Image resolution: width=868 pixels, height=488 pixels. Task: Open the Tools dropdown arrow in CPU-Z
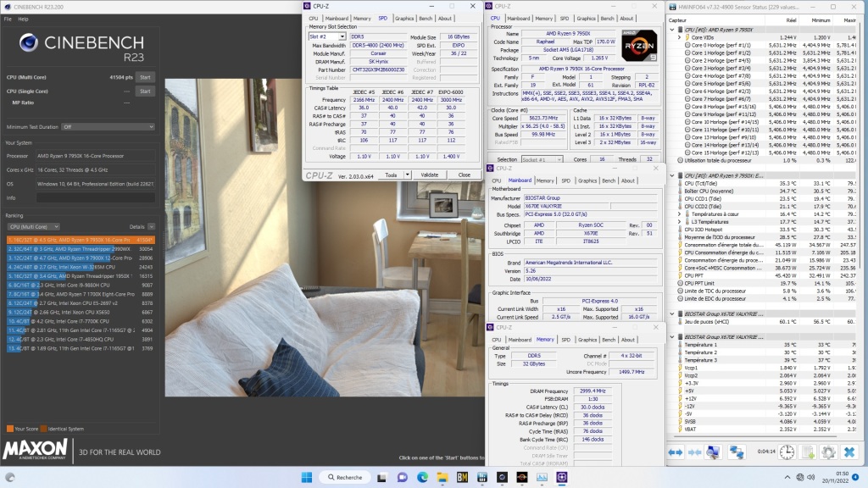pos(407,175)
